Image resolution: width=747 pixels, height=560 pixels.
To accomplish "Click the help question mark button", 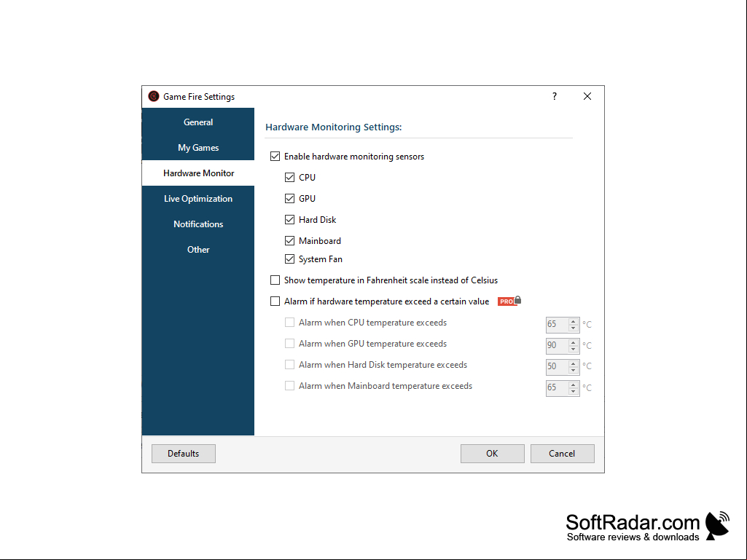I will [x=555, y=96].
